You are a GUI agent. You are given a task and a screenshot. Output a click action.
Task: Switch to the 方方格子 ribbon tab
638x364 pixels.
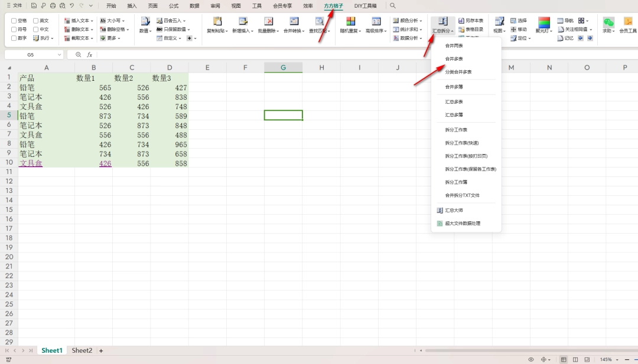(x=333, y=5)
